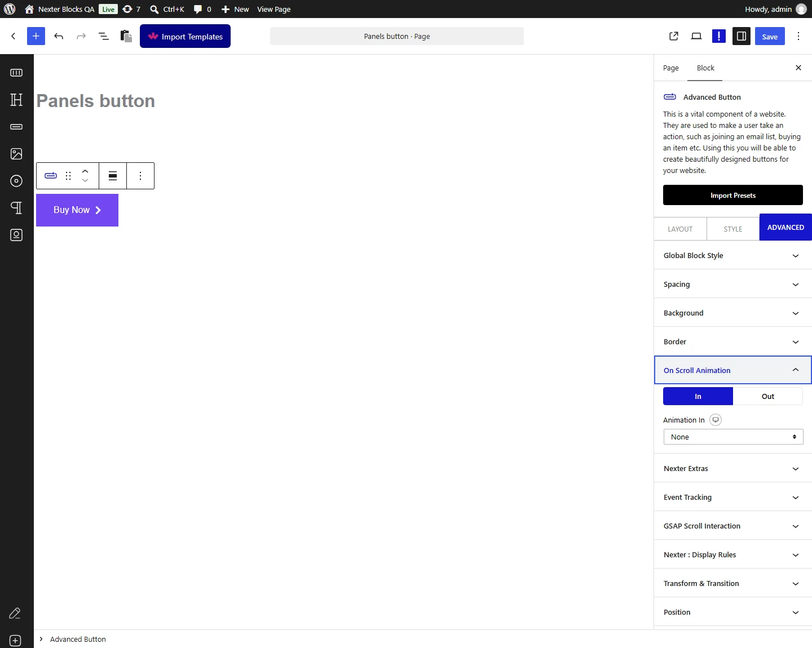The image size is (812, 648).
Task: Switch to the STYLE tab
Action: (733, 229)
